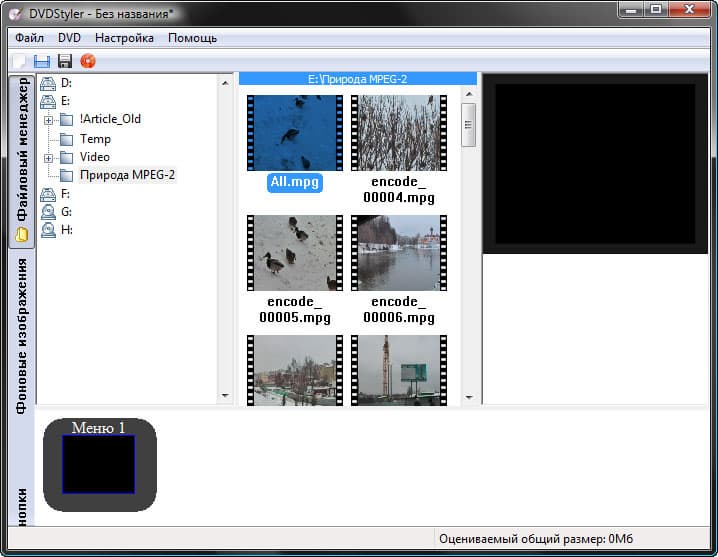Click thumbnail list scroll up arrow
Screen dimensions: 718x557
469,94
